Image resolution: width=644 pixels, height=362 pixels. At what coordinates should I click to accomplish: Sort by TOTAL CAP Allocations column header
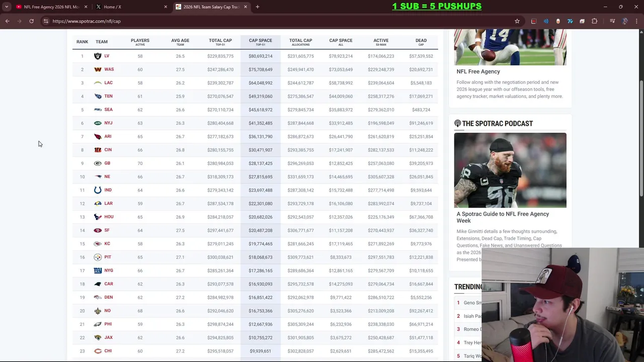click(300, 42)
